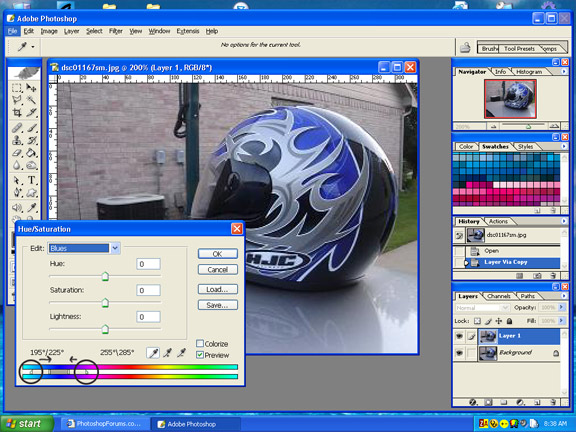
Task: Open the Opacity slider arrow
Action: (x=561, y=307)
